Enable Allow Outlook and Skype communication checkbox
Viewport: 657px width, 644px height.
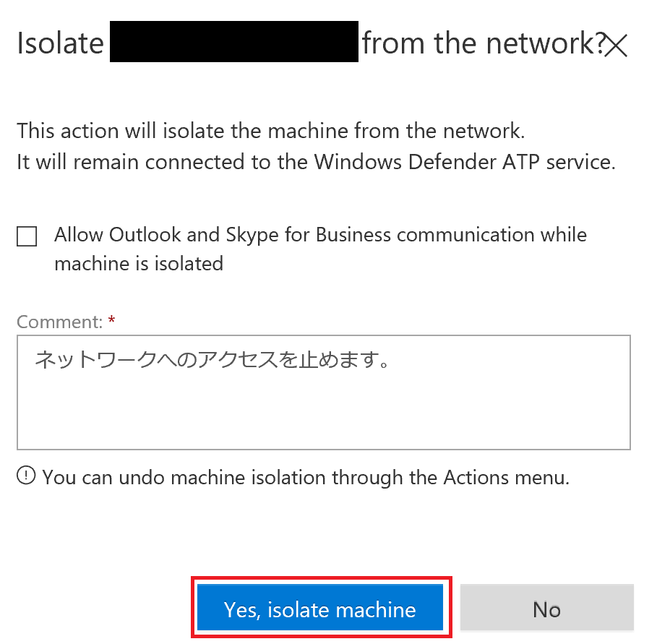27,236
